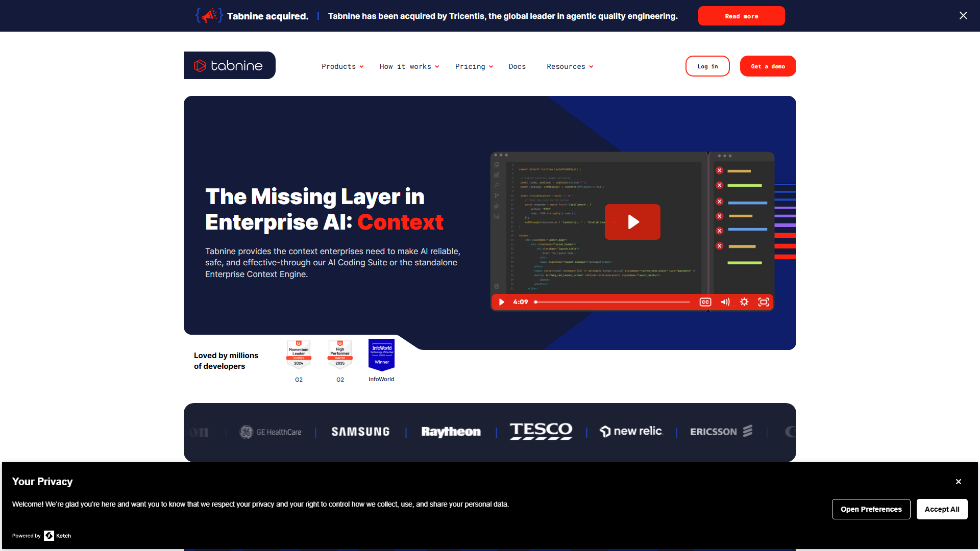Expand the How it works menu
The width and height of the screenshot is (980, 551).
pos(409,66)
